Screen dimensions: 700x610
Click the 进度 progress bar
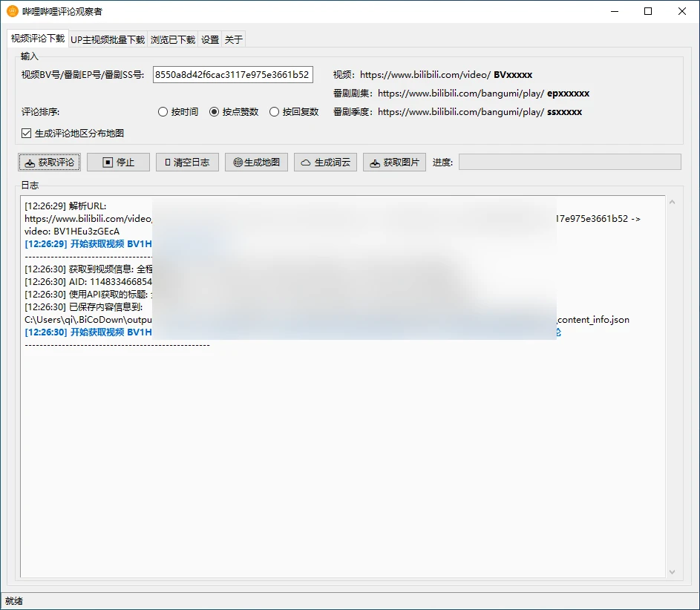pos(569,162)
